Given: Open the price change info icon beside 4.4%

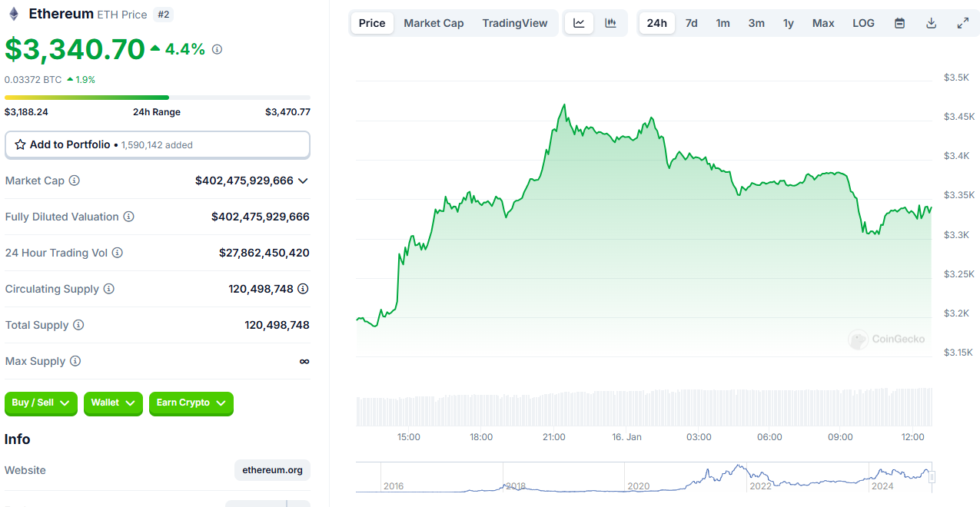Looking at the screenshot, I should 217,49.
